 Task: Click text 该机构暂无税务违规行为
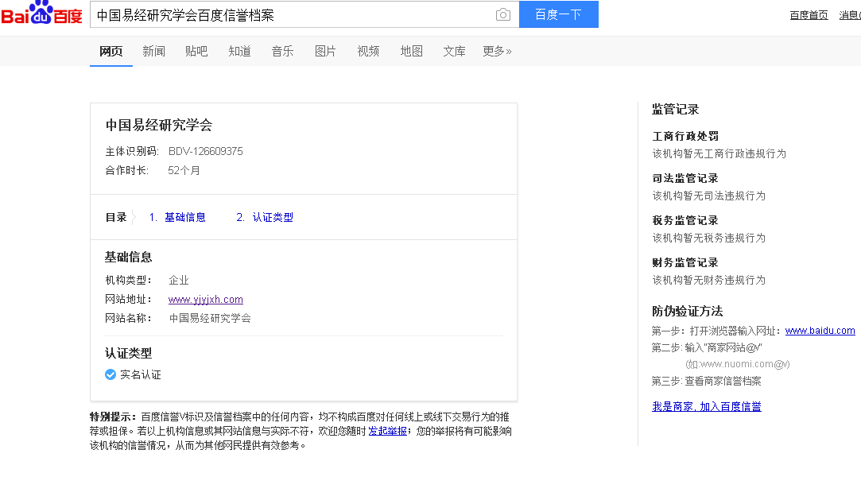(x=709, y=238)
